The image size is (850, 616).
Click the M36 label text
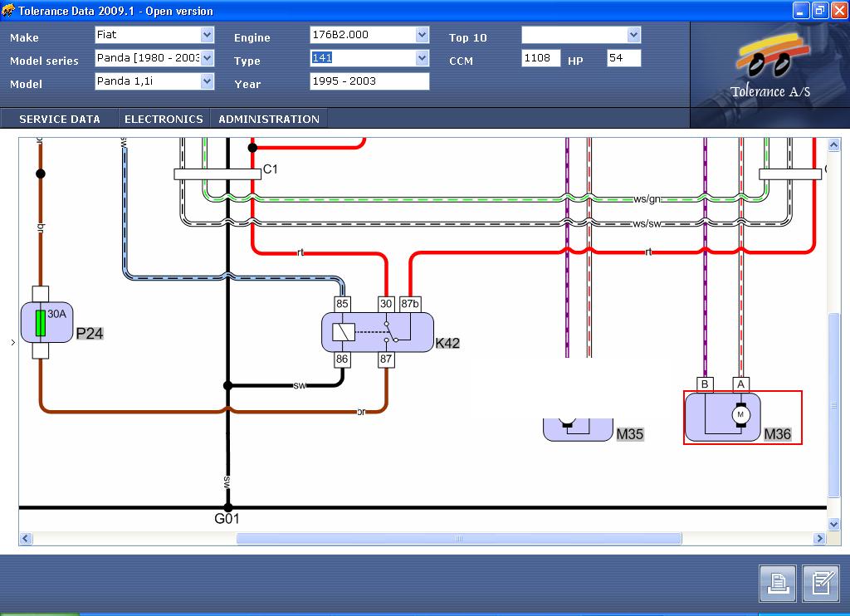[777, 434]
